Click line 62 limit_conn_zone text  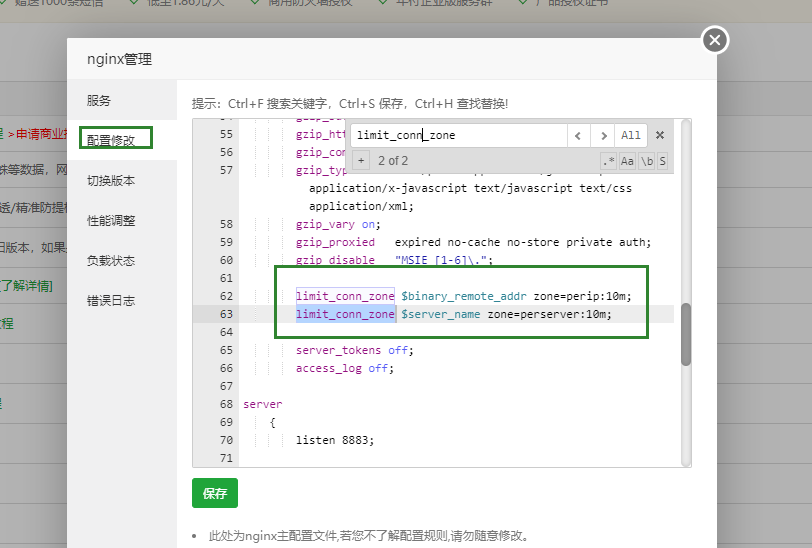pos(345,296)
